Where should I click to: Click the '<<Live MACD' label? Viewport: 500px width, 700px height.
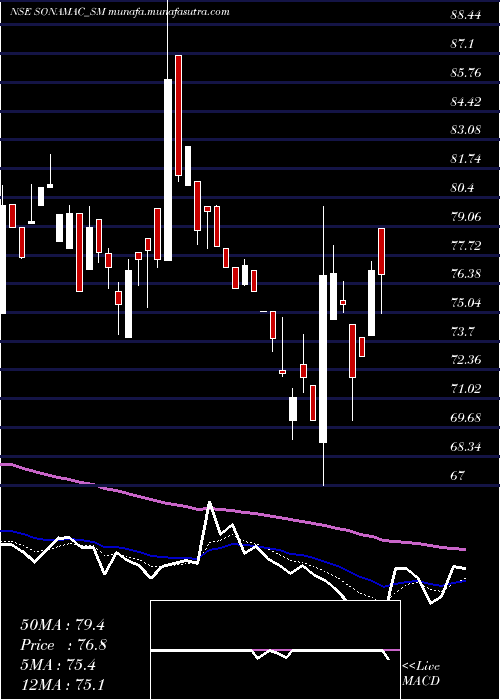(421, 674)
